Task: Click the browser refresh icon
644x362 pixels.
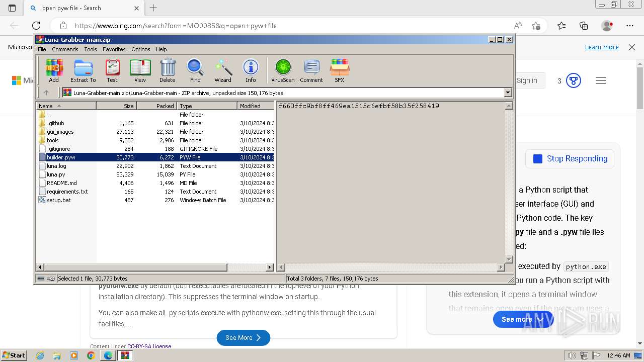Action: pos(36,26)
